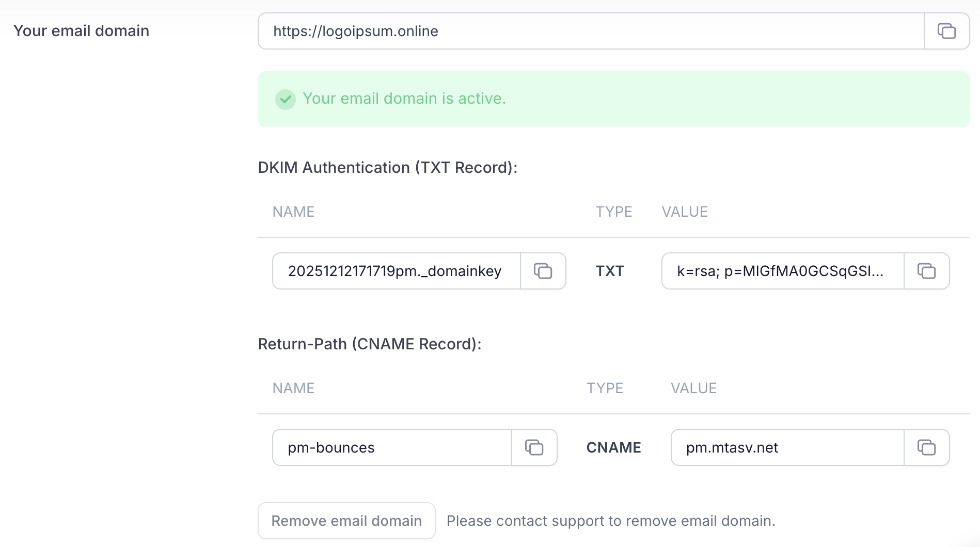The width and height of the screenshot is (980, 547).
Task: Click the Remove email domain button
Action: [x=346, y=521]
